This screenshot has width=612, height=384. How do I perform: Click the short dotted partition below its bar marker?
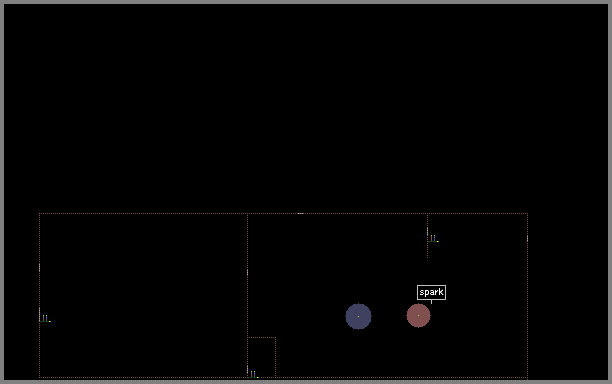[427, 251]
